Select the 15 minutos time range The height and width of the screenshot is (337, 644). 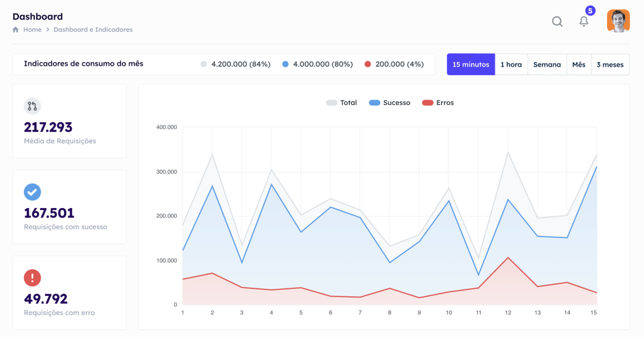(471, 64)
